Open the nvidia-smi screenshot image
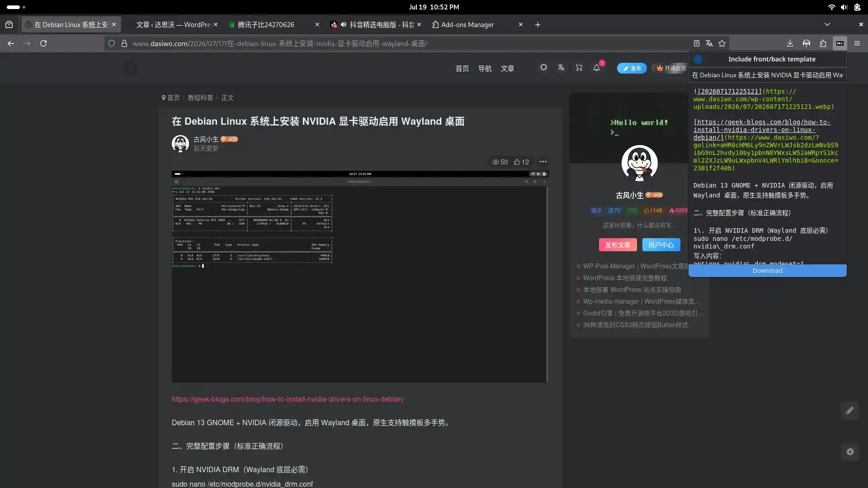 tap(360, 277)
